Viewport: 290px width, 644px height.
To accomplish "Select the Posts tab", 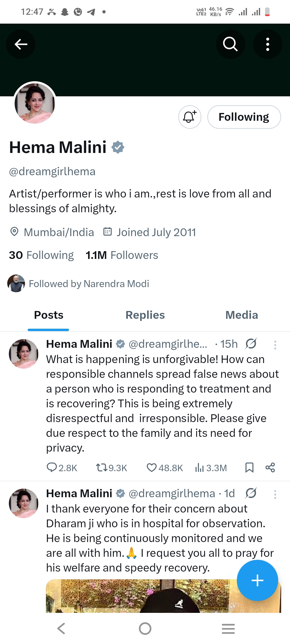I will (x=49, y=315).
